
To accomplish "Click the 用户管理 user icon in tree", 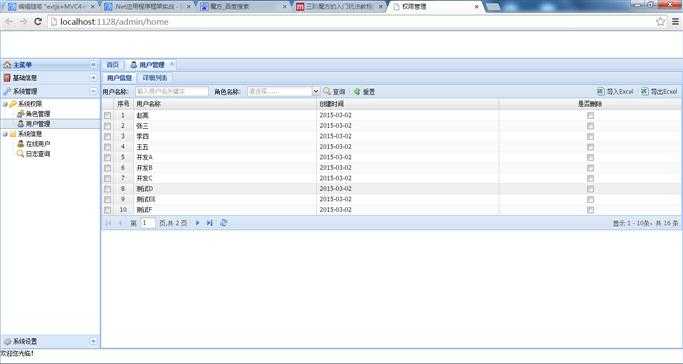I will (x=20, y=124).
